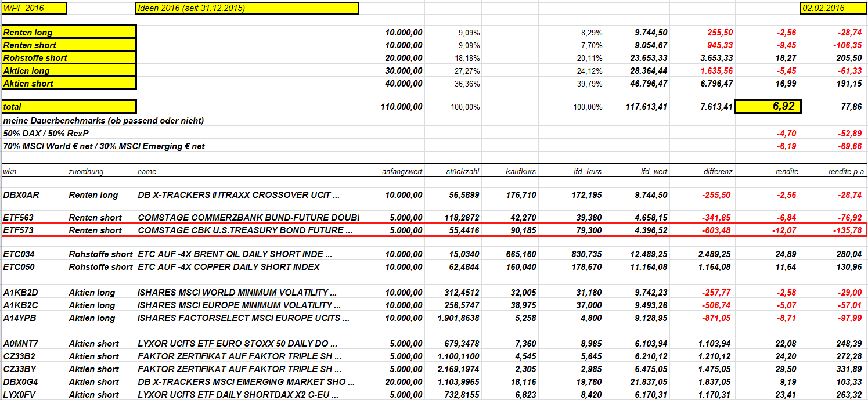Click the 'differenz' column header
Screen dimensions: 868x400
pyautogui.click(x=718, y=172)
